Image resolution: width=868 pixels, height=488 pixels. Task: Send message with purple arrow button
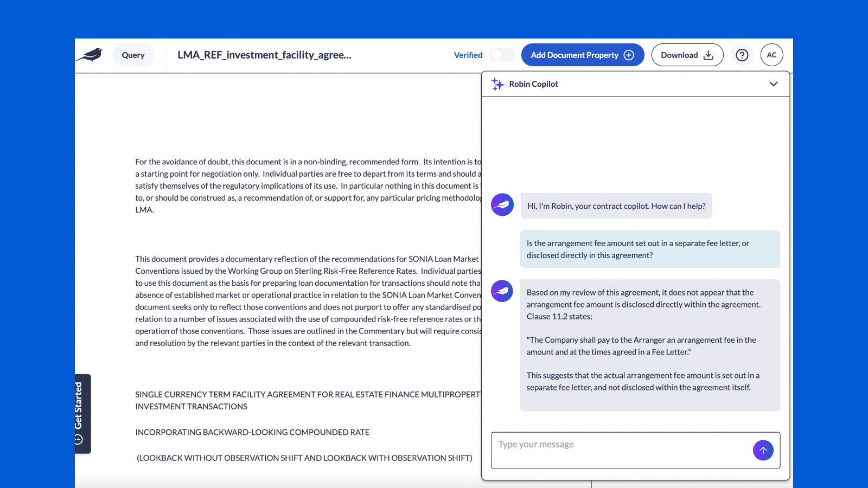pyautogui.click(x=763, y=450)
